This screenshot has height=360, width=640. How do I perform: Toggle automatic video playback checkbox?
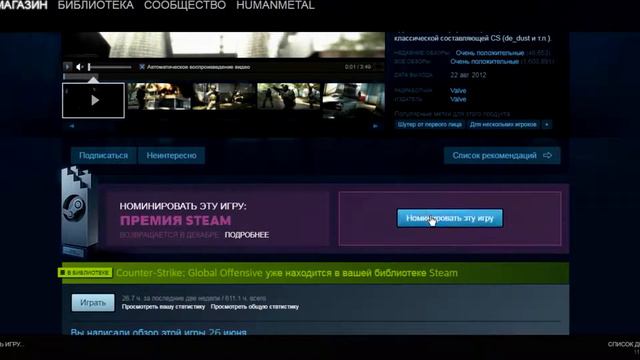point(142,67)
